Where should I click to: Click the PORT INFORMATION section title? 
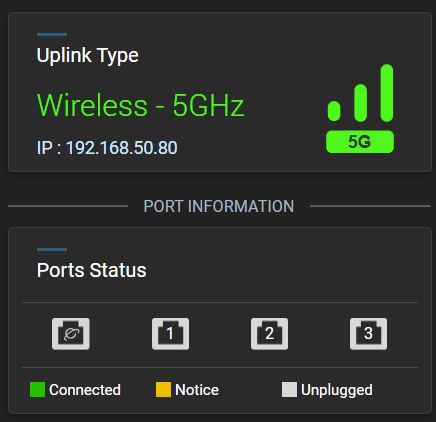point(219,206)
